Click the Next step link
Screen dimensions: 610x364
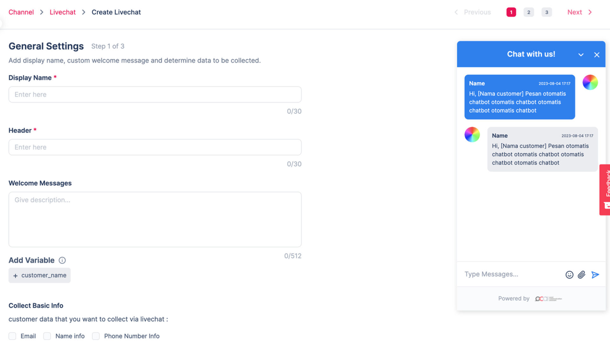pos(575,12)
